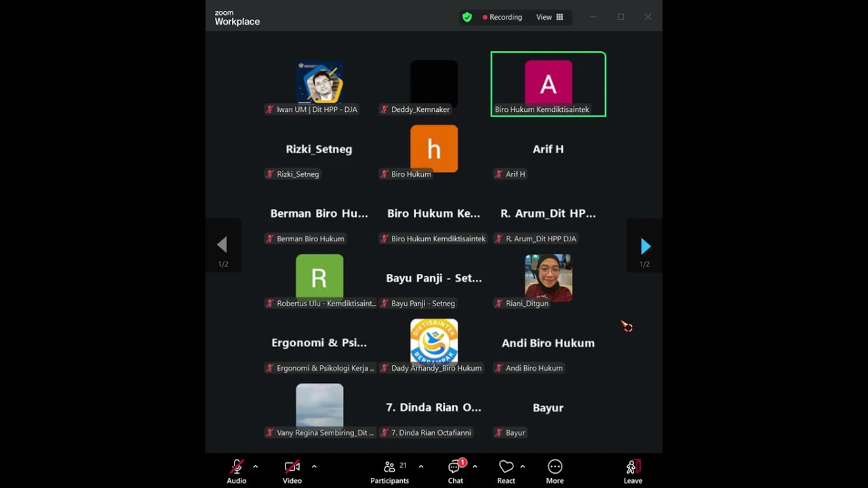Image resolution: width=868 pixels, height=488 pixels.
Task: Click the large Rizki_Setneg name tile
Action: coord(319,149)
